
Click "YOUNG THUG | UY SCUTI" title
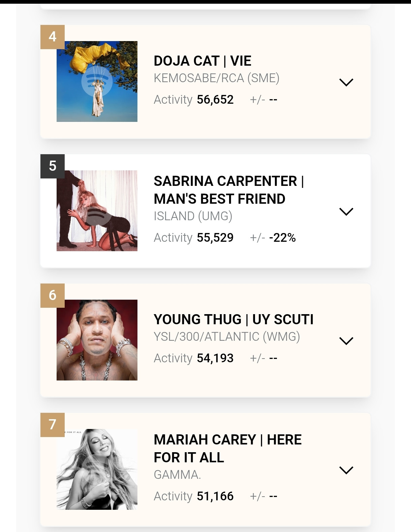point(233,319)
